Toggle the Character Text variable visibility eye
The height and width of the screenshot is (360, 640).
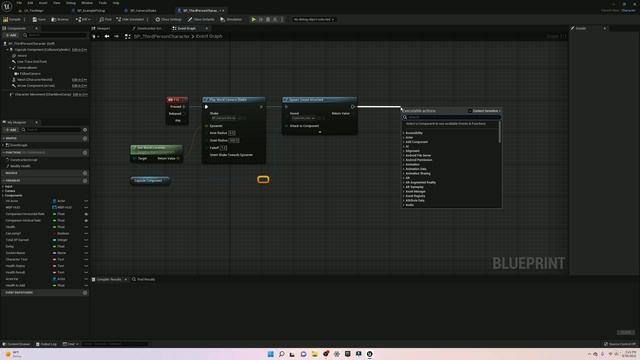coord(86,260)
